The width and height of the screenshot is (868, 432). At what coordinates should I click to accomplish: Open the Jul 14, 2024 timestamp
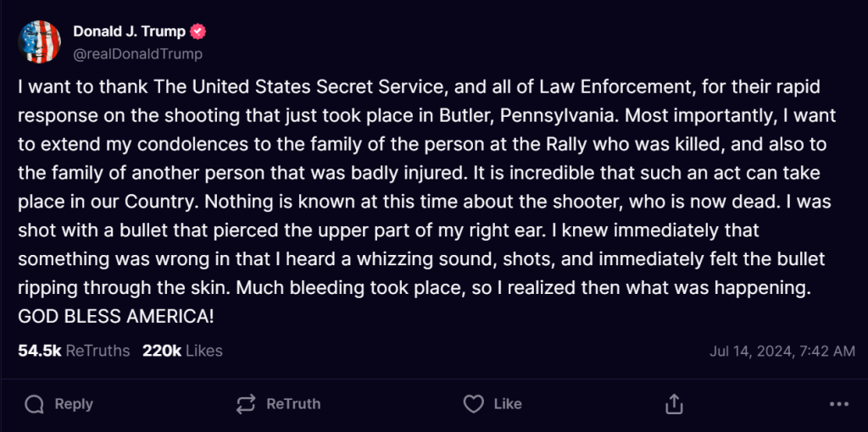coord(782,351)
